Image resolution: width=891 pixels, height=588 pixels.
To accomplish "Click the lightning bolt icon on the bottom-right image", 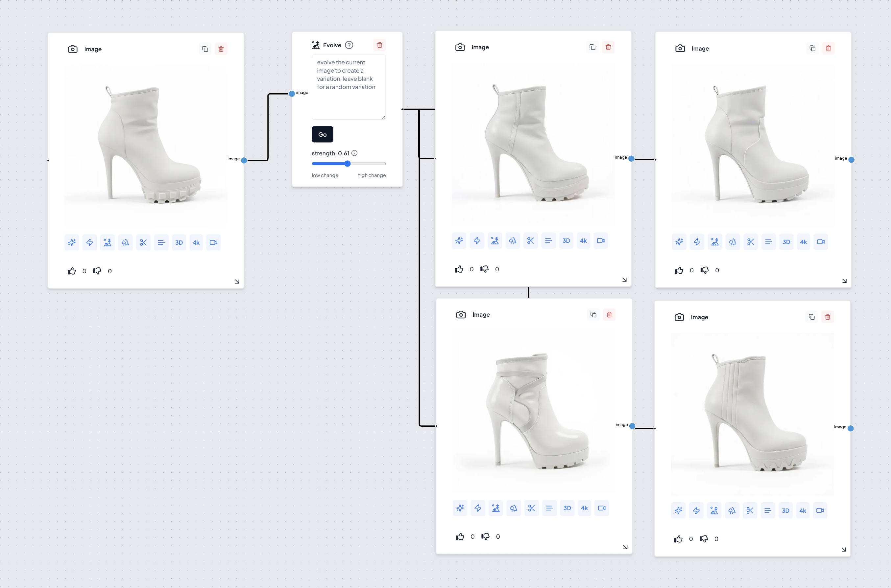I will 696,510.
